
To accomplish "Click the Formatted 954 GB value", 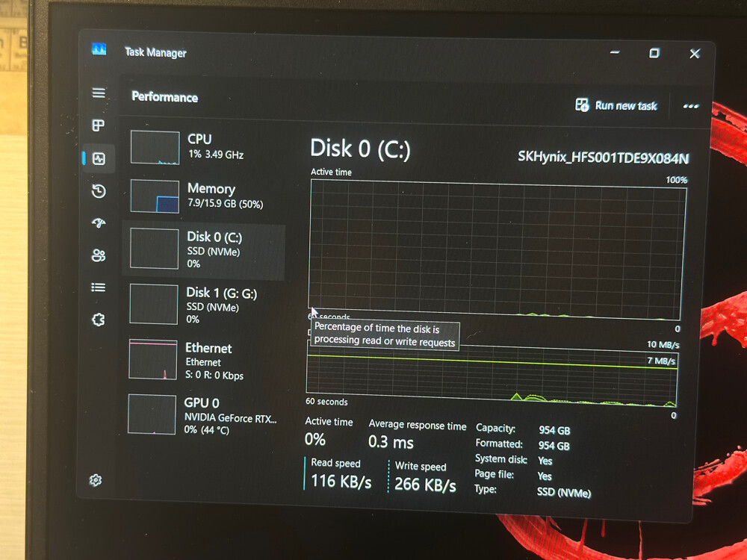I will tap(554, 446).
